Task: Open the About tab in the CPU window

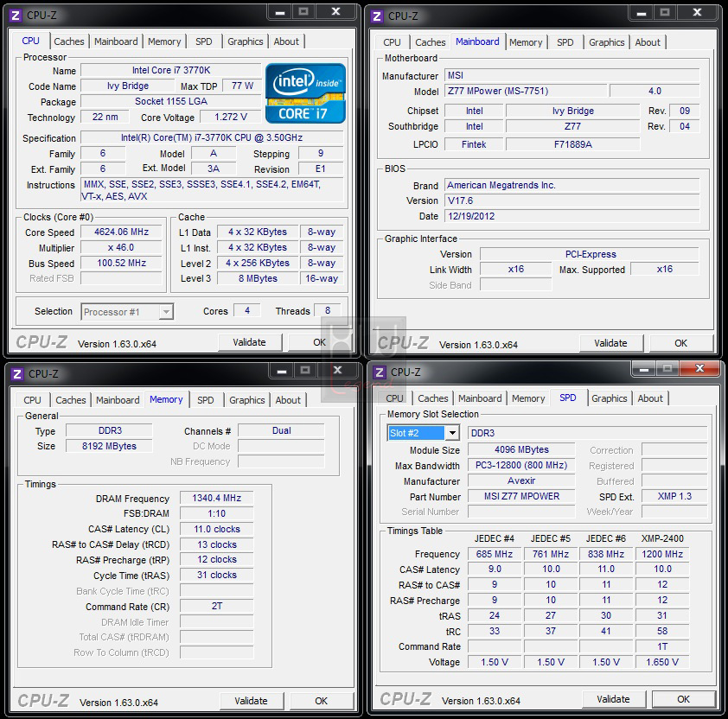Action: [x=286, y=41]
